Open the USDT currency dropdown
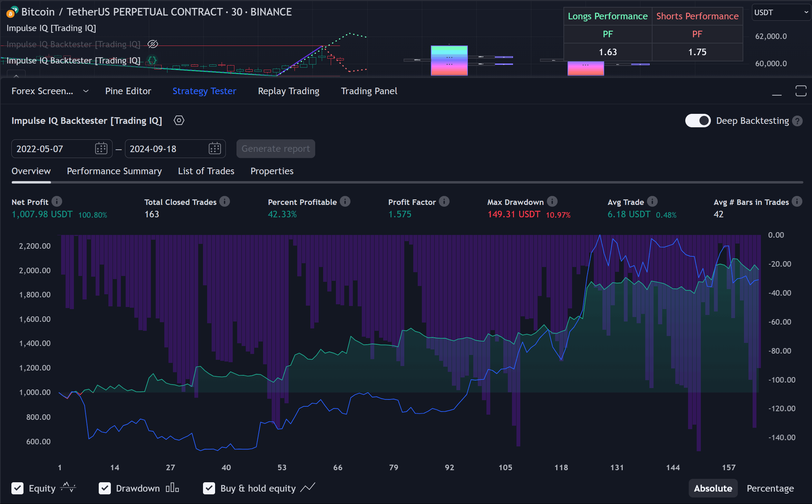This screenshot has height=504, width=812. (x=781, y=12)
